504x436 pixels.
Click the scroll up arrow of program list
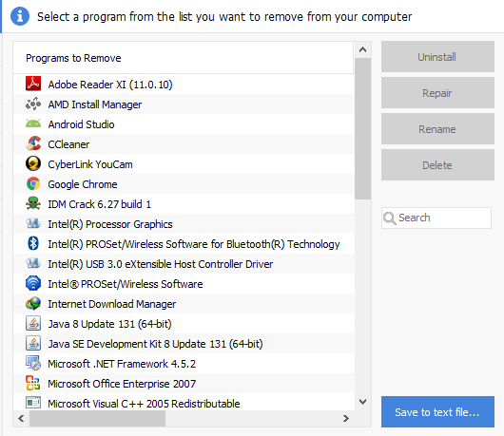[363, 49]
